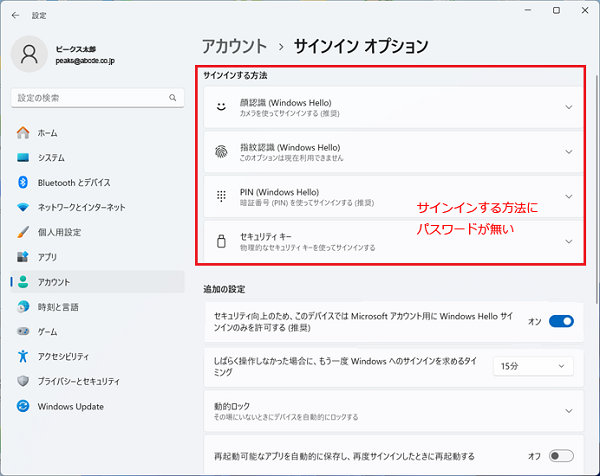Click the アカウント breadcrumb link
The width and height of the screenshot is (600, 476).
pyautogui.click(x=234, y=46)
